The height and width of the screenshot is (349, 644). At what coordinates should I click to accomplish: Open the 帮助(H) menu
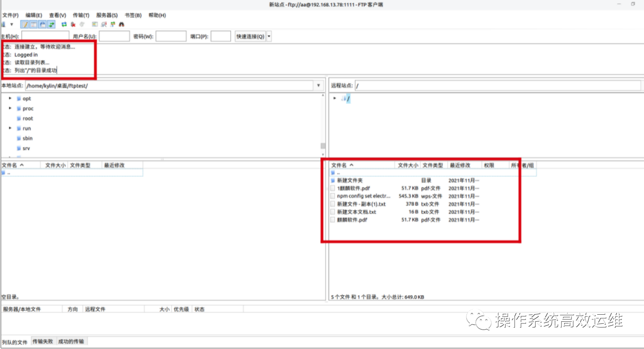157,15
